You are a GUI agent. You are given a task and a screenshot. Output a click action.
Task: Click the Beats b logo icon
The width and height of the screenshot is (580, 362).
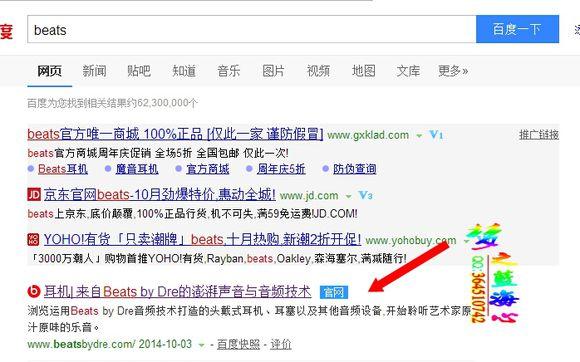click(34, 292)
